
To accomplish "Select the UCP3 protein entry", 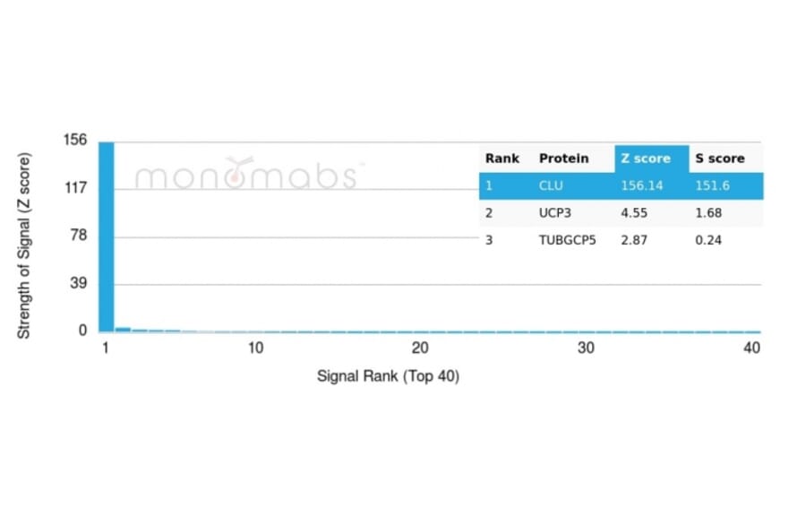I will click(x=554, y=213).
